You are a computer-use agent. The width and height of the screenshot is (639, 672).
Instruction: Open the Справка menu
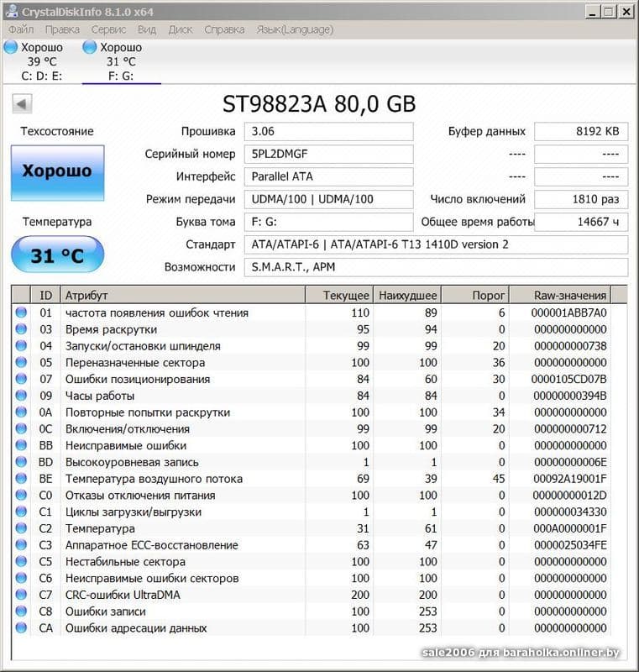[x=224, y=29]
